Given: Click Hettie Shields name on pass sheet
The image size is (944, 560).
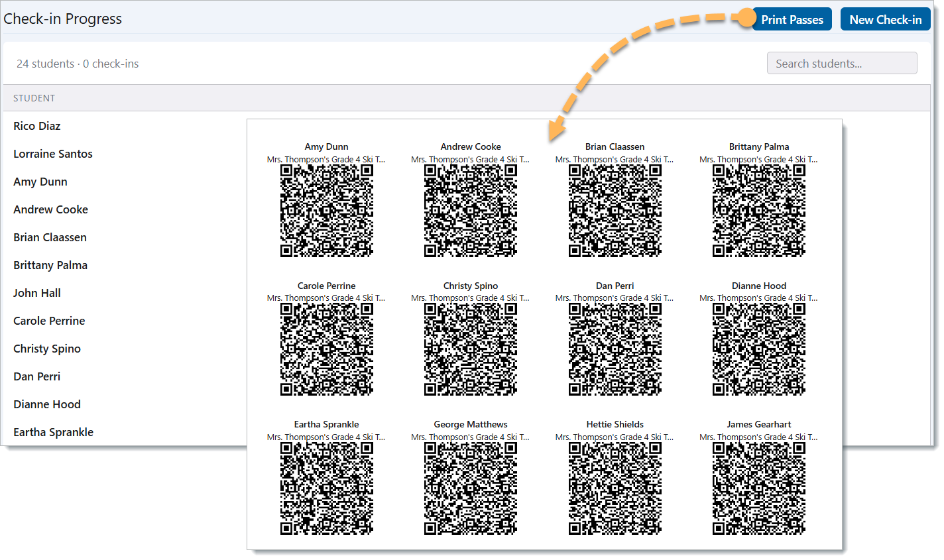Looking at the screenshot, I should 615,424.
